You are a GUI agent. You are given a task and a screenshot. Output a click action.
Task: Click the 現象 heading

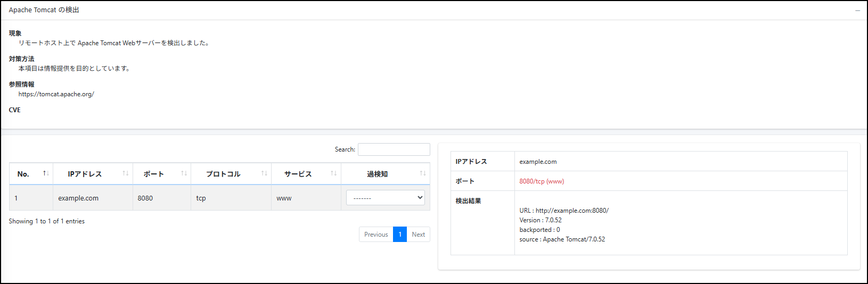coord(15,34)
